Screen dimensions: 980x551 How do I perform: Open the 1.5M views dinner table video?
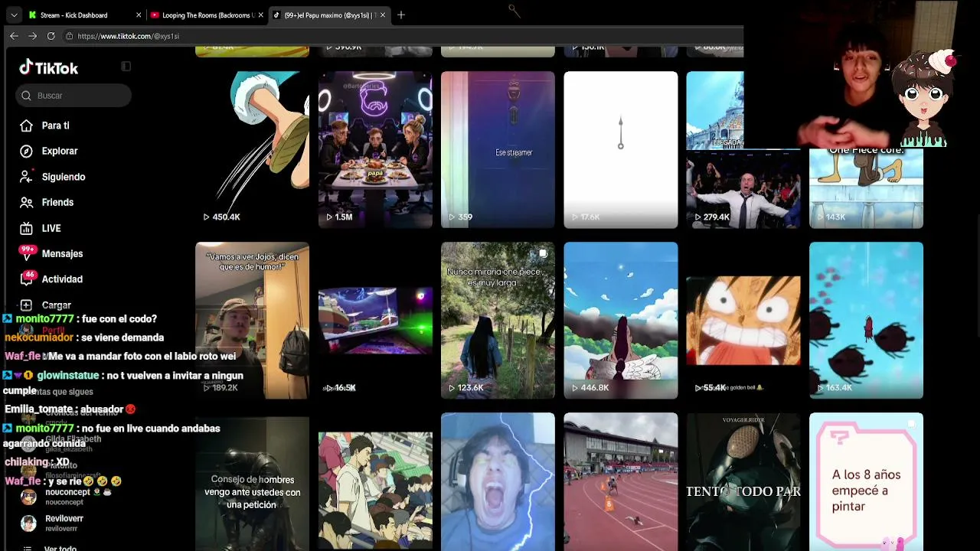click(375, 150)
